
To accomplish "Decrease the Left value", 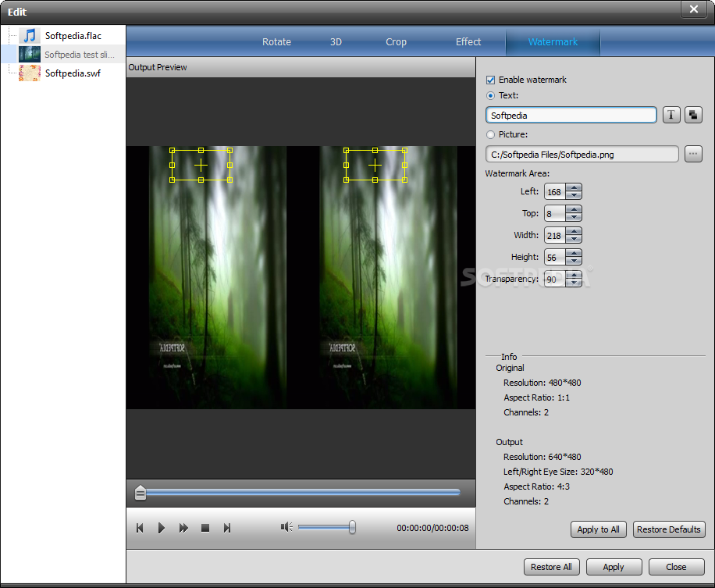I will click(574, 196).
